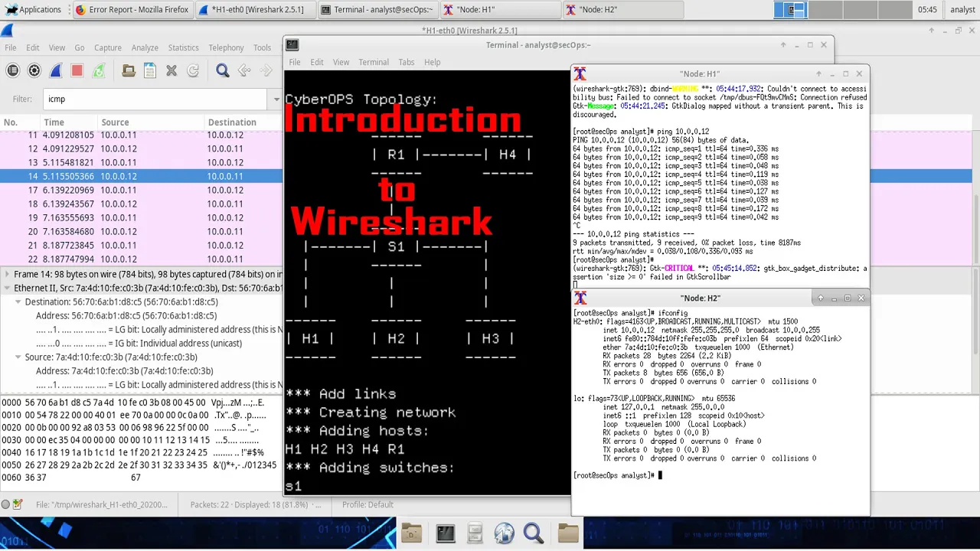The height and width of the screenshot is (551, 980).
Task: Find a packet with magnifier icon
Action: coord(223,70)
